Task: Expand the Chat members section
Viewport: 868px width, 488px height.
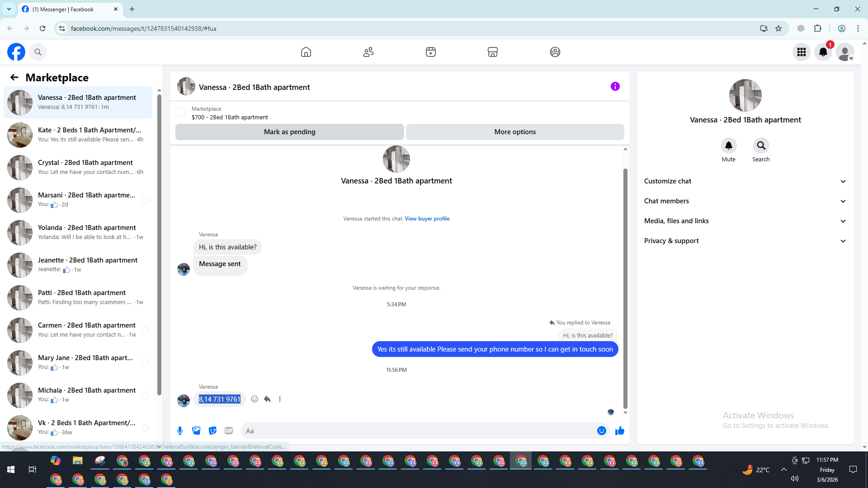Action: point(745,201)
